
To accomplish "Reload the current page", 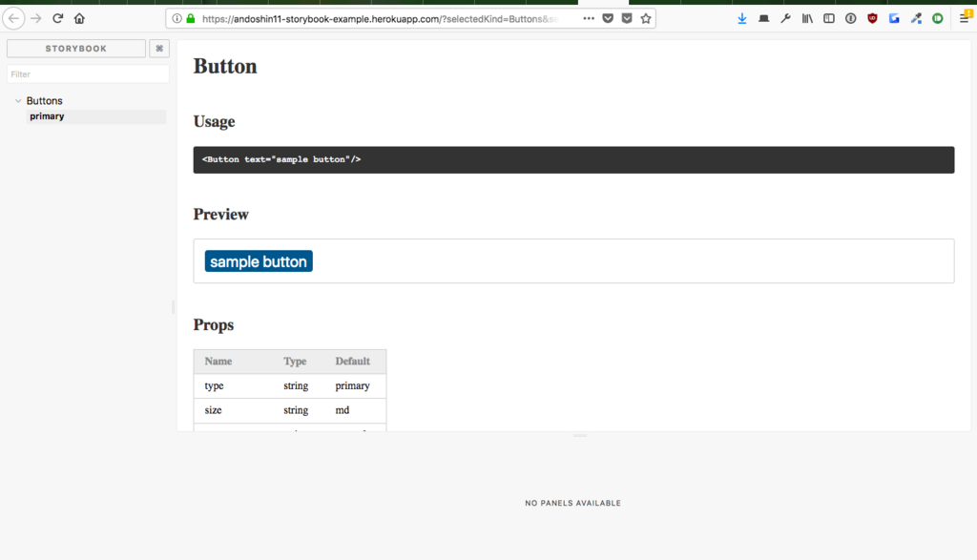I will [x=58, y=19].
